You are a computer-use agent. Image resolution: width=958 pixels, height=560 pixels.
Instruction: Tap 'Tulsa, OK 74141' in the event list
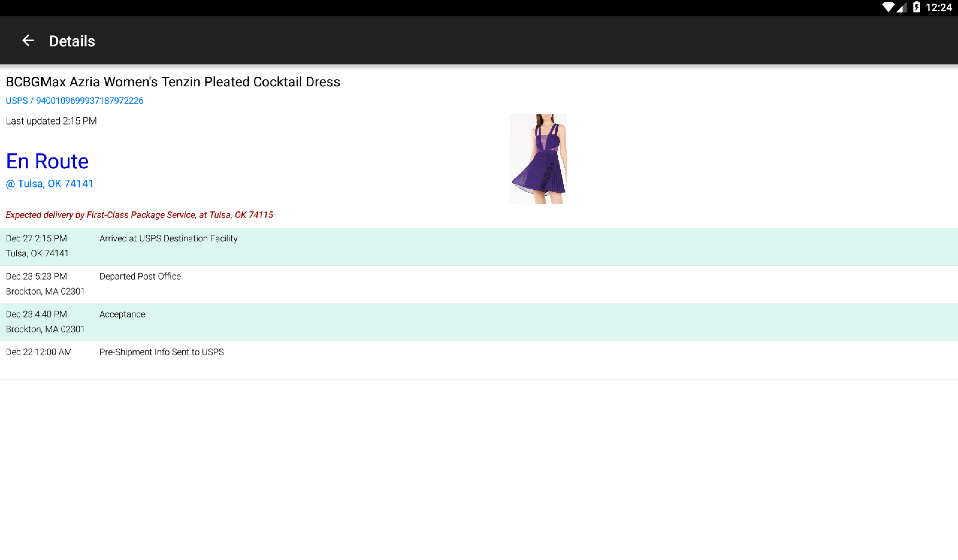[37, 253]
